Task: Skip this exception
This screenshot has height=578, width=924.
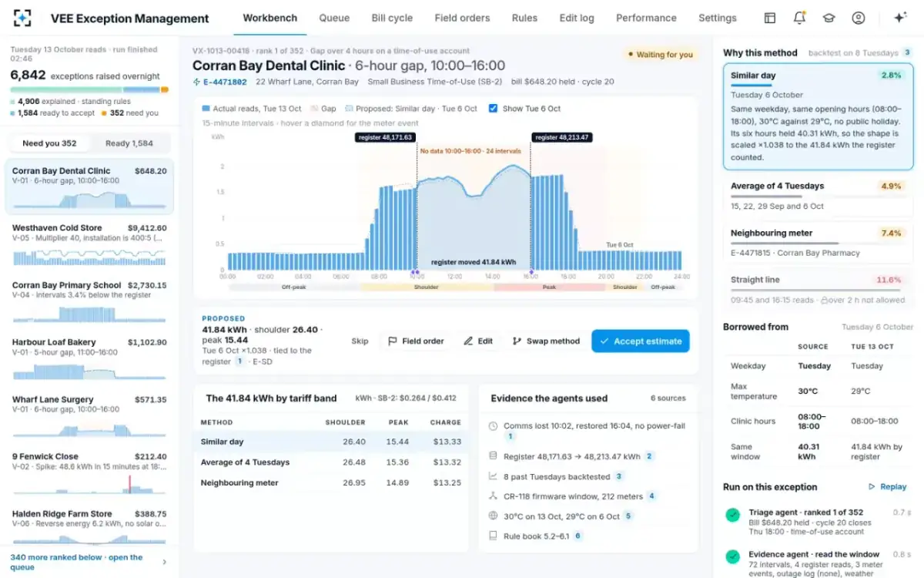Action: 360,341
